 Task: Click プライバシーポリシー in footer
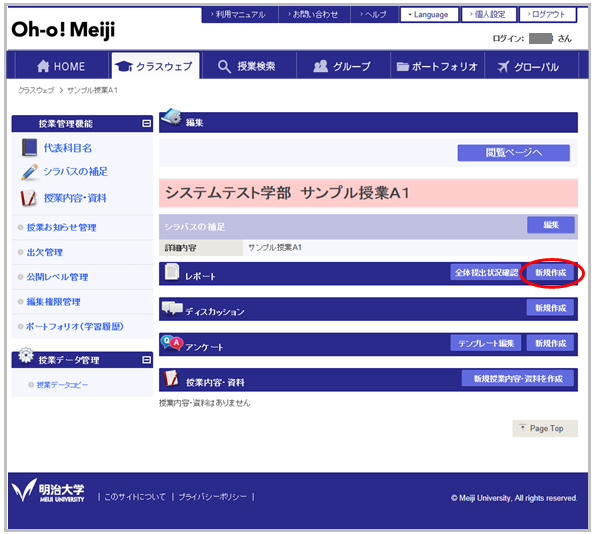click(x=212, y=496)
